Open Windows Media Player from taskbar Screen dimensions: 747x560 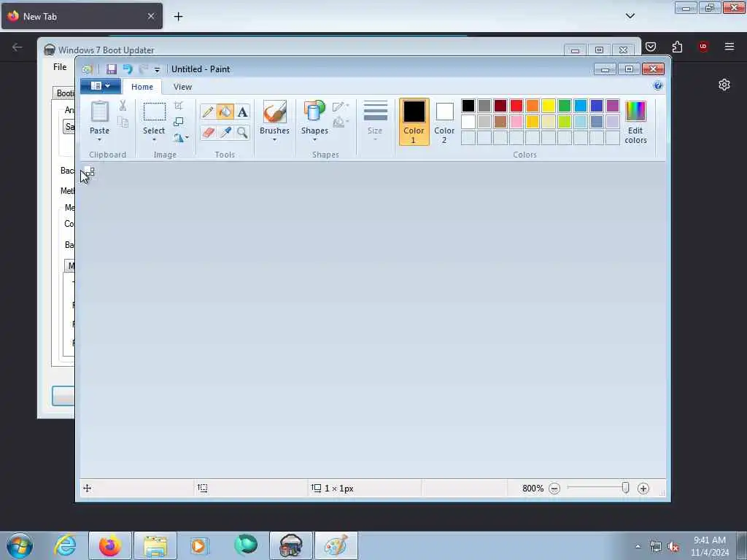[200, 545]
